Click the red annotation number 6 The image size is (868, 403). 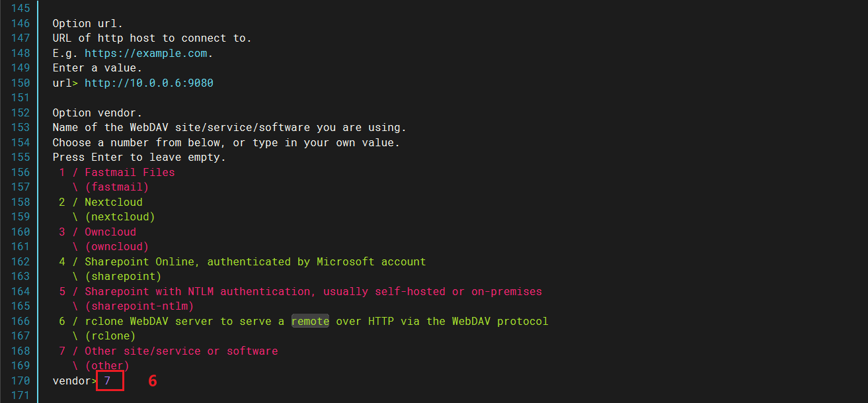(153, 381)
